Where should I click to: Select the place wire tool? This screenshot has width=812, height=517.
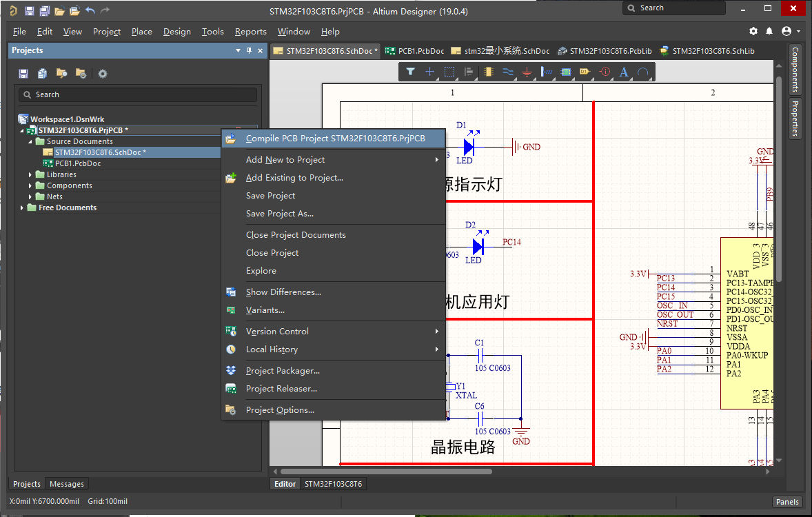507,72
